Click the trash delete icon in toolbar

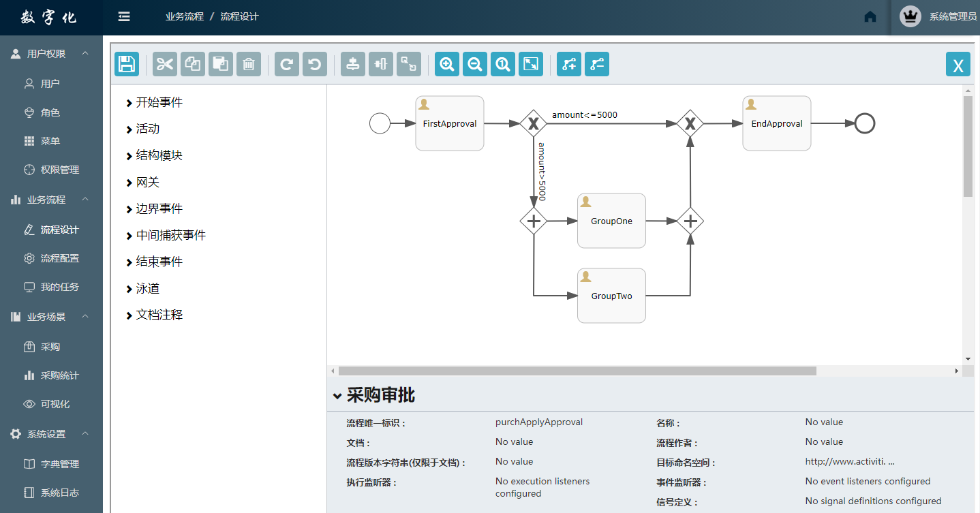coord(249,64)
